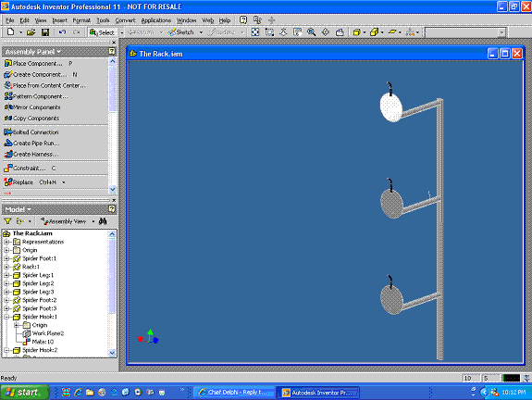
Task: Click Model browser scrollbar up arrow
Action: click(112, 234)
